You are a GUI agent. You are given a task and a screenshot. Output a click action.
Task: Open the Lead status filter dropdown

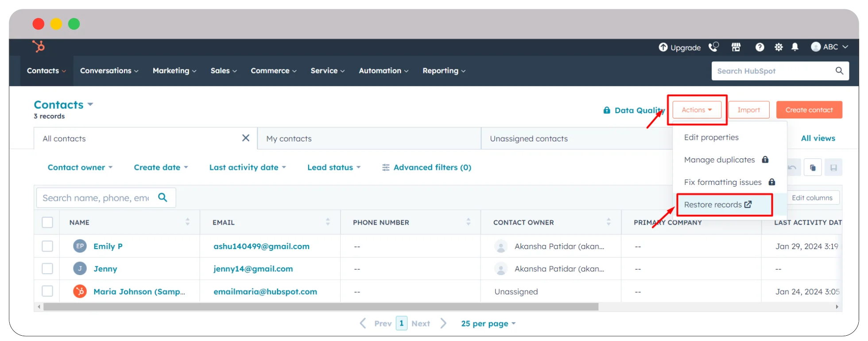click(x=334, y=167)
